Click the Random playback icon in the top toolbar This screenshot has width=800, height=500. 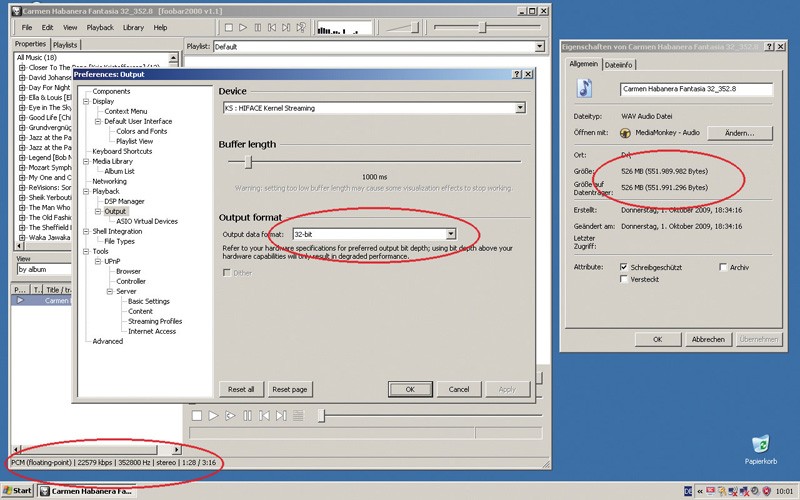pos(301,28)
